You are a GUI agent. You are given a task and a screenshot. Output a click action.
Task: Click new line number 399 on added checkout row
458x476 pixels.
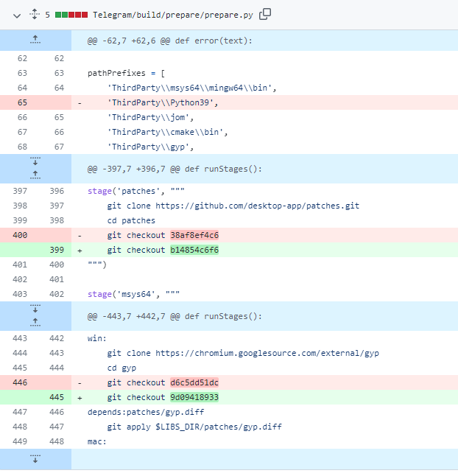(57, 250)
